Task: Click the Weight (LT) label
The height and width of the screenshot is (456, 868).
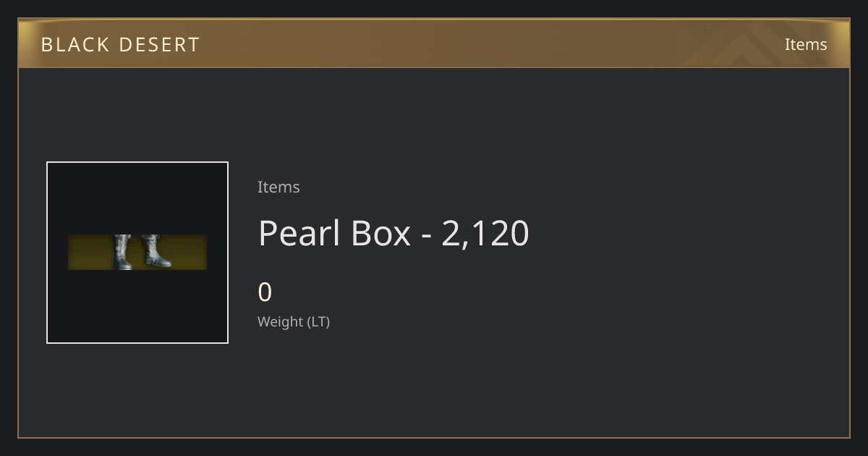Action: tap(294, 321)
